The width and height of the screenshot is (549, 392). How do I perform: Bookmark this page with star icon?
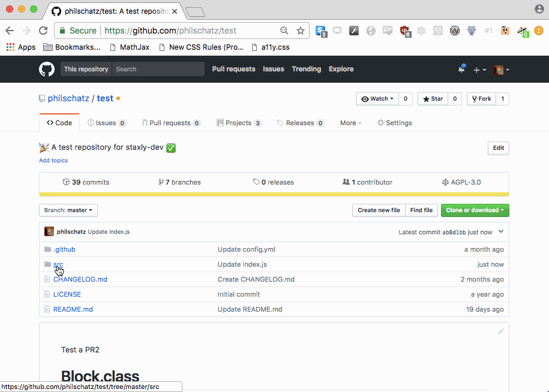301,31
